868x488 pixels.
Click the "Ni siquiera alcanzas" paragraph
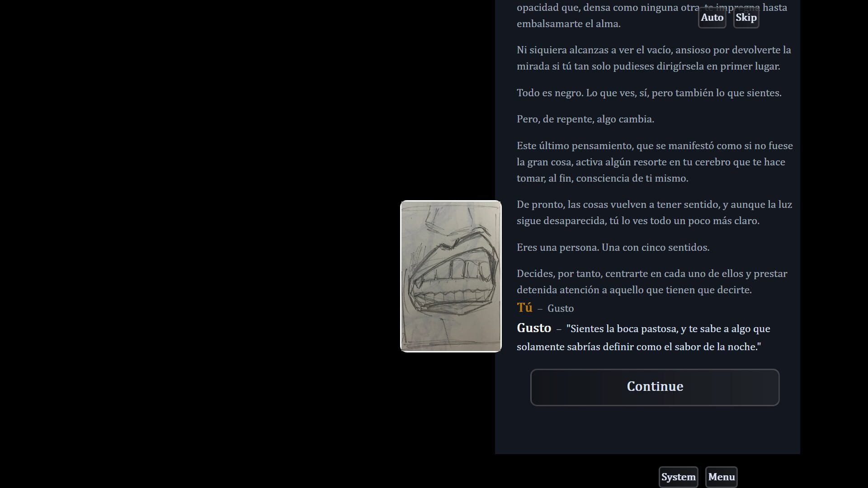click(654, 58)
